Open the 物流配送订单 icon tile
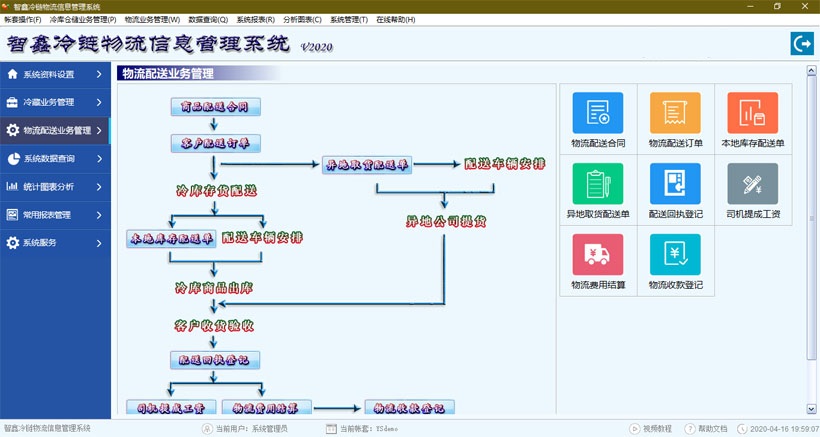The image size is (820, 437). coord(675,113)
